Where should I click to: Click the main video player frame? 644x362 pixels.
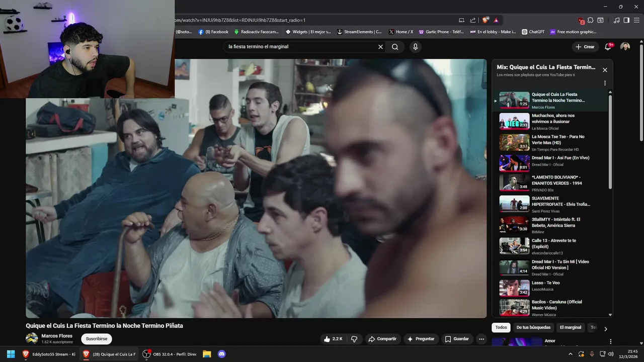[x=256, y=189]
